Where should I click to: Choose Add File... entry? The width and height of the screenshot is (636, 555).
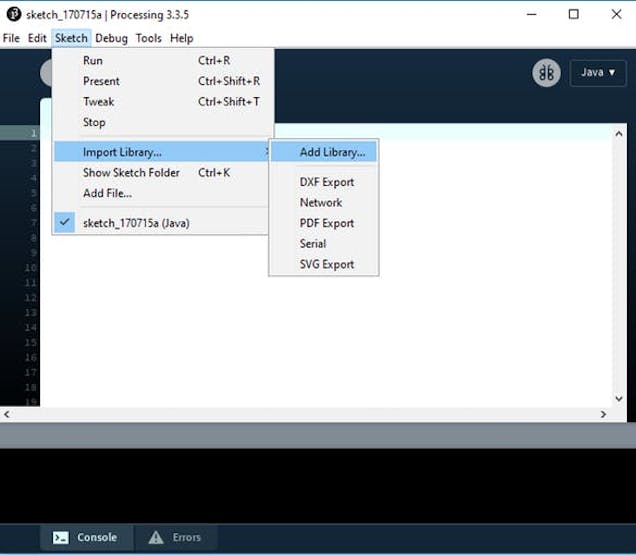click(x=161, y=193)
